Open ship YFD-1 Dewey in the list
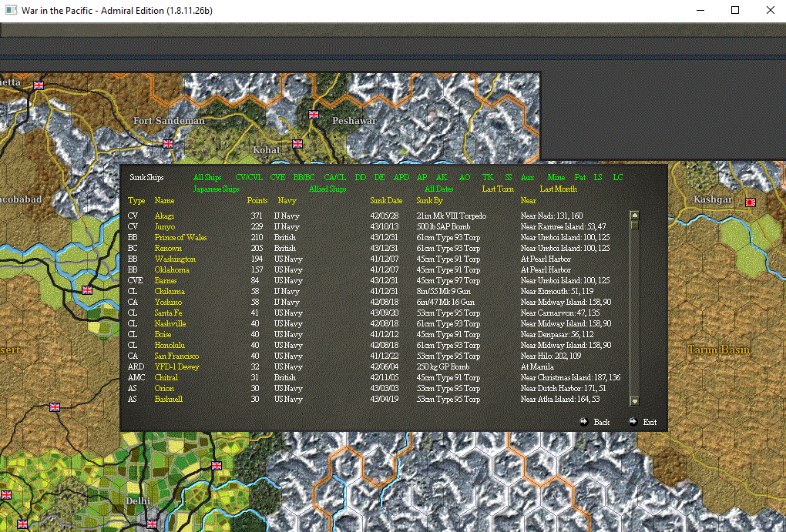 177,366
